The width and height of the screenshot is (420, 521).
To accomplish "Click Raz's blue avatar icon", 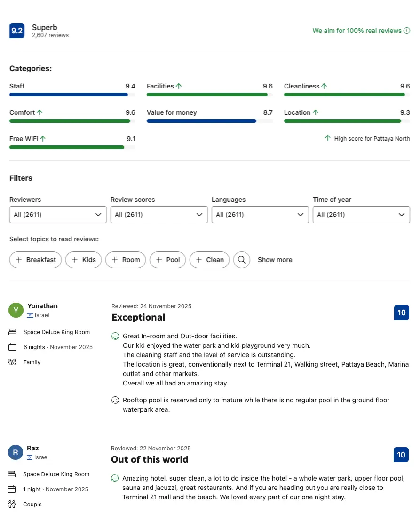I will tap(16, 452).
